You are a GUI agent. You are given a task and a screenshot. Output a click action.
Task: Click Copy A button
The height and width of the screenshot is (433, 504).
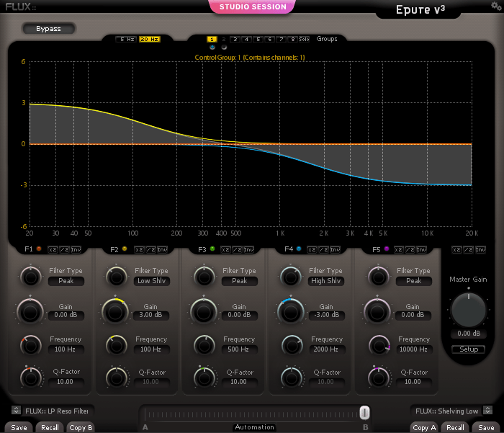(424, 427)
